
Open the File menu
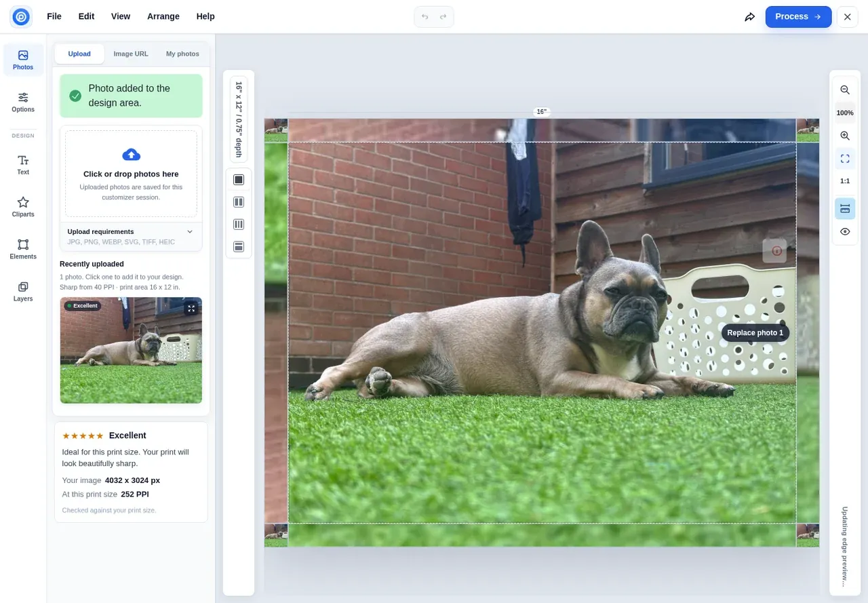point(54,16)
